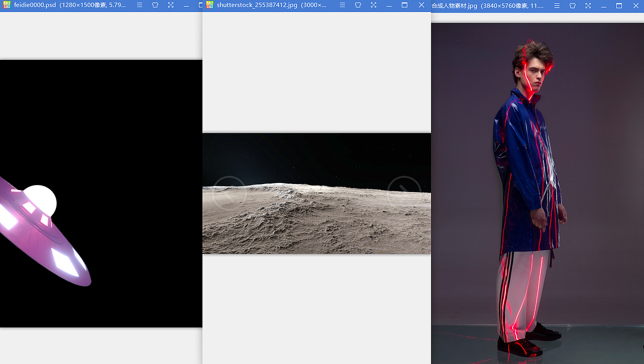Minimize the shutterstock_255387412.jpg window

[389, 5]
